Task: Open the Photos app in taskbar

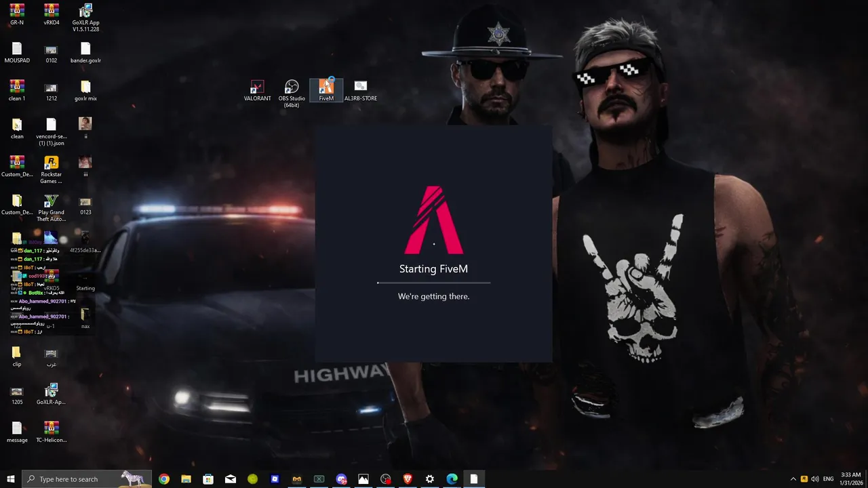Action: coord(363,479)
